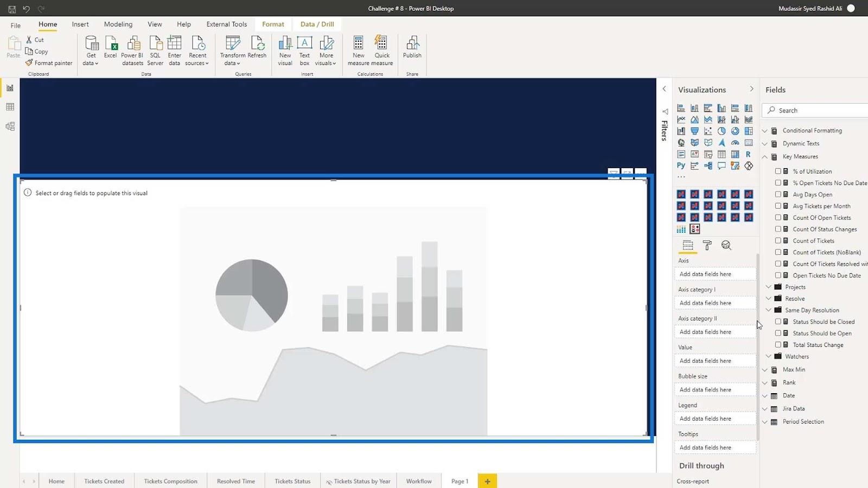Add a new page with plus button

(x=487, y=481)
